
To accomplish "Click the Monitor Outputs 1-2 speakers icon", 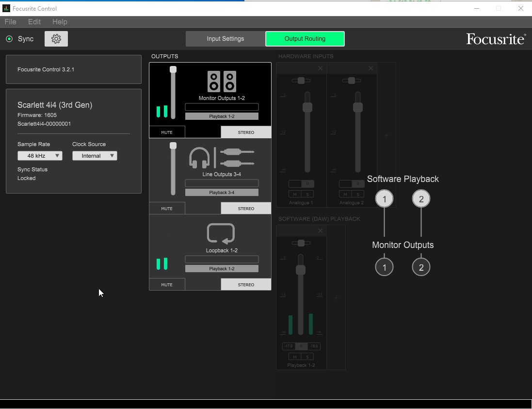I will pos(222,82).
